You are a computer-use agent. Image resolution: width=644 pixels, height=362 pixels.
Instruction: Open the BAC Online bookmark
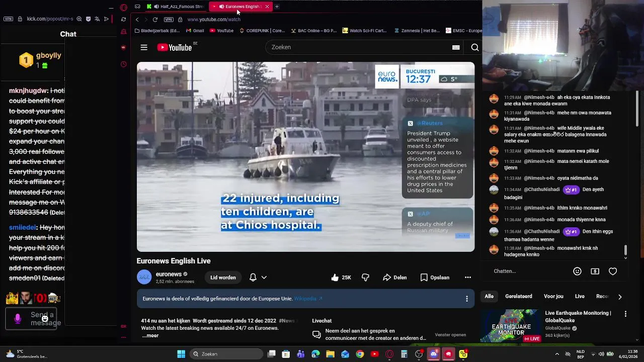pyautogui.click(x=313, y=31)
